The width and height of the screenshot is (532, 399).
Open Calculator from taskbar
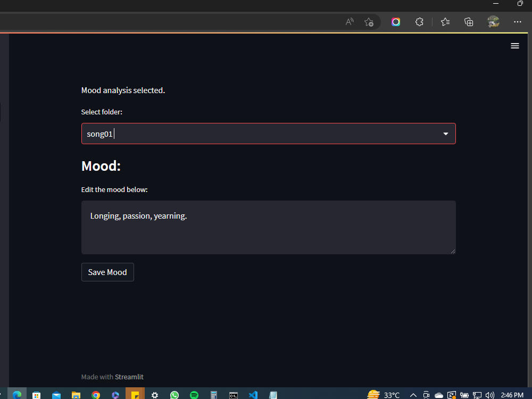214,395
